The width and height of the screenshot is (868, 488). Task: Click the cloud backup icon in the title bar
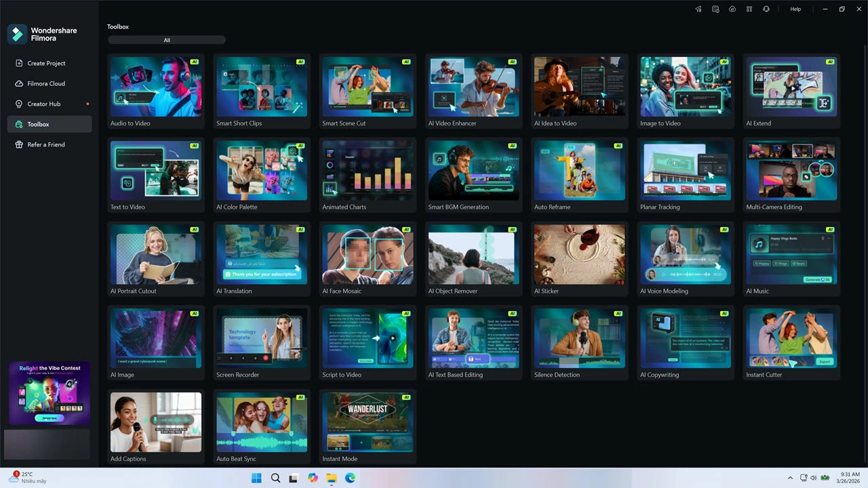click(x=732, y=9)
